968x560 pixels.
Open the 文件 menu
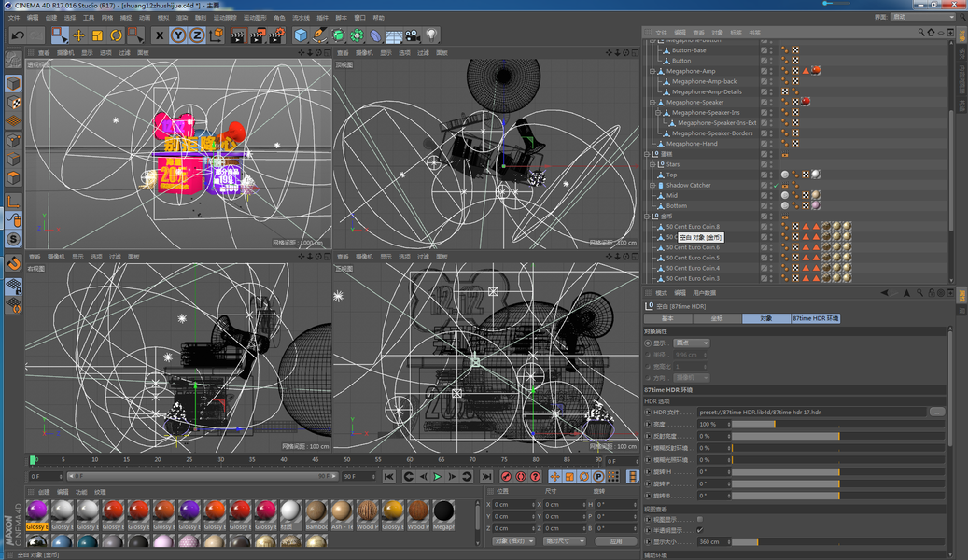click(x=14, y=18)
